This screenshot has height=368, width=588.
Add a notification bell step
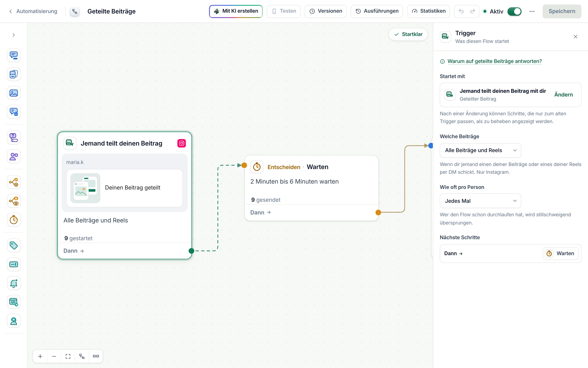pyautogui.click(x=14, y=283)
